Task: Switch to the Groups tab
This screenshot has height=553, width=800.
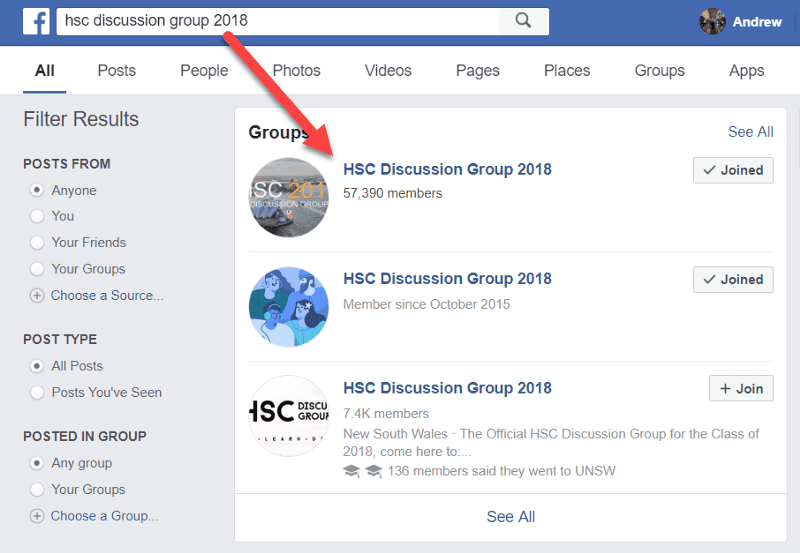Action: click(x=659, y=71)
